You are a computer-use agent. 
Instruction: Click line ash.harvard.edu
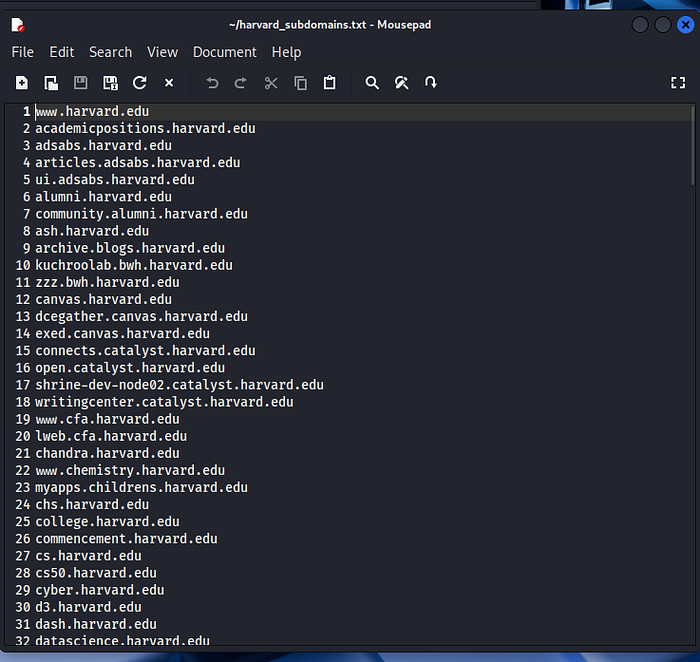(92, 231)
